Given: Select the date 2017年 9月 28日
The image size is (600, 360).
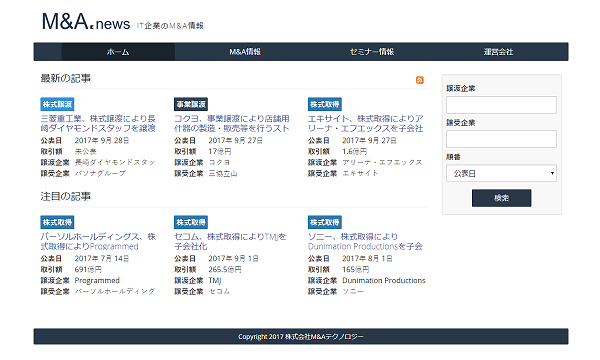Looking at the screenshot, I should click(101, 140).
